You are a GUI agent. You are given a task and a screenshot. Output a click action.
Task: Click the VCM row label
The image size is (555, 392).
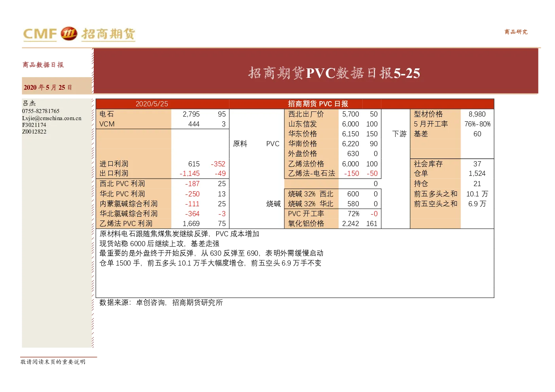(107, 124)
